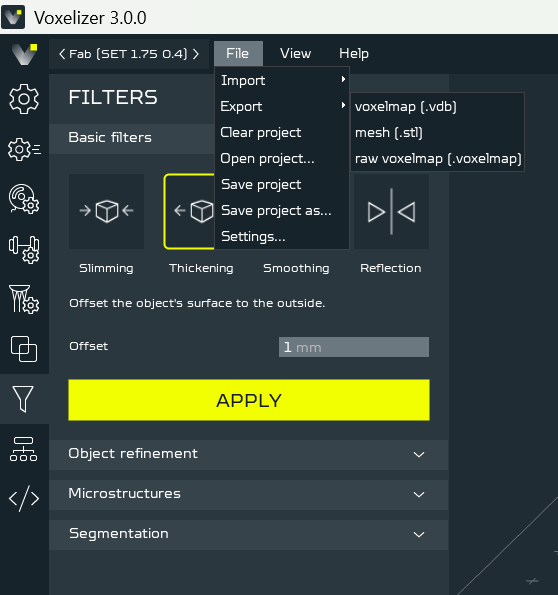Open the material spool settings icon
The image size is (558, 595).
click(24, 199)
